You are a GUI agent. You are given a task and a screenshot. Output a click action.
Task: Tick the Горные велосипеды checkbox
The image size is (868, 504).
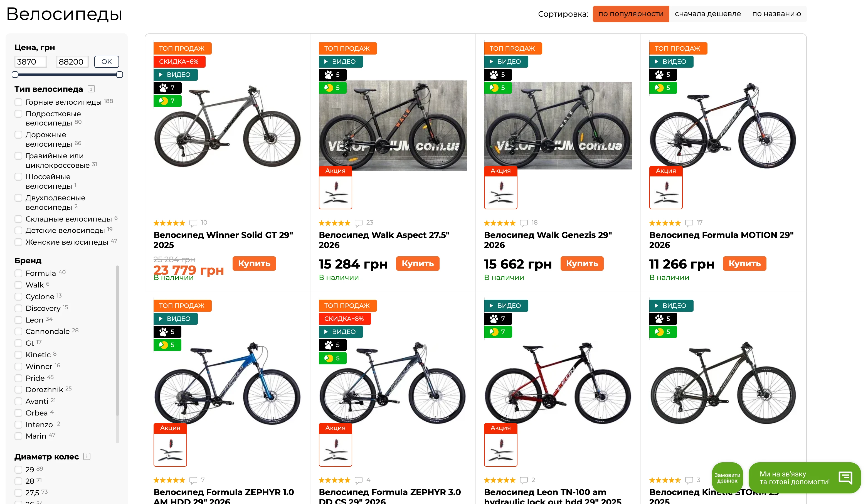[19, 102]
